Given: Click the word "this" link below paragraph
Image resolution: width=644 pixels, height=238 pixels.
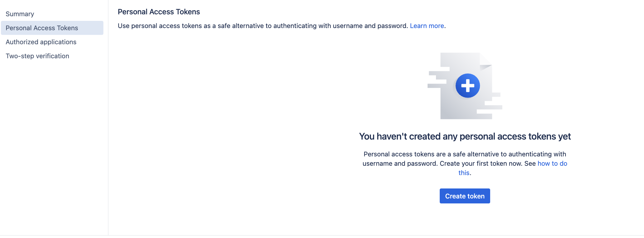Looking at the screenshot, I should [x=464, y=173].
